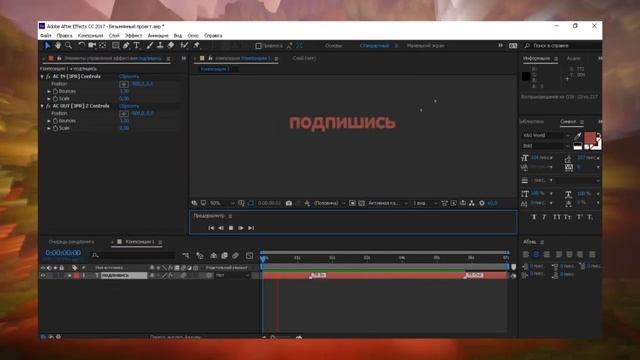The height and width of the screenshot is (360, 640).
Task: Switch to the Очередь рендеринга tab
Action: coord(71,242)
